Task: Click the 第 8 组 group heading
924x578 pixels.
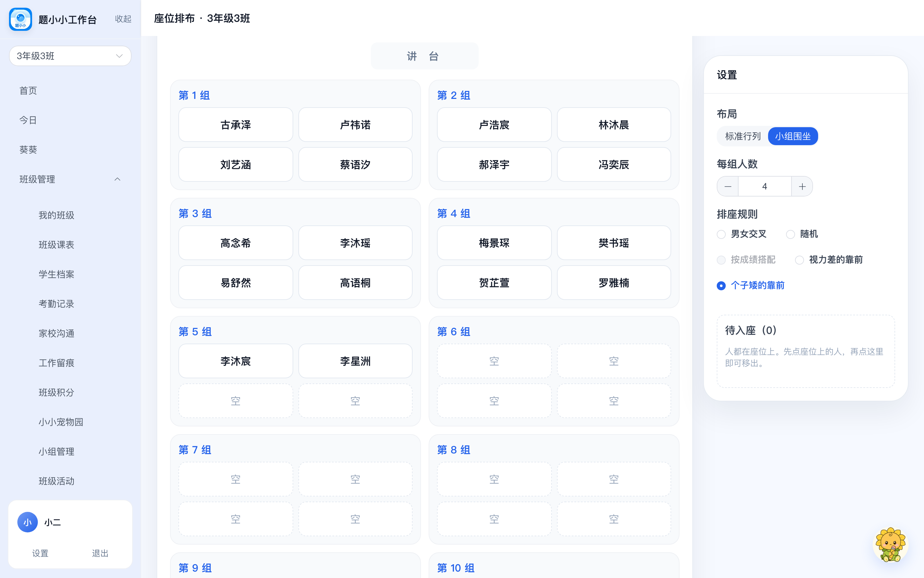Action: pos(454,450)
